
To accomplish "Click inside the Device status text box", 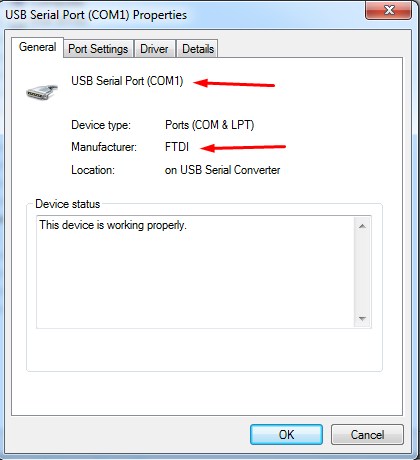I will (195, 272).
